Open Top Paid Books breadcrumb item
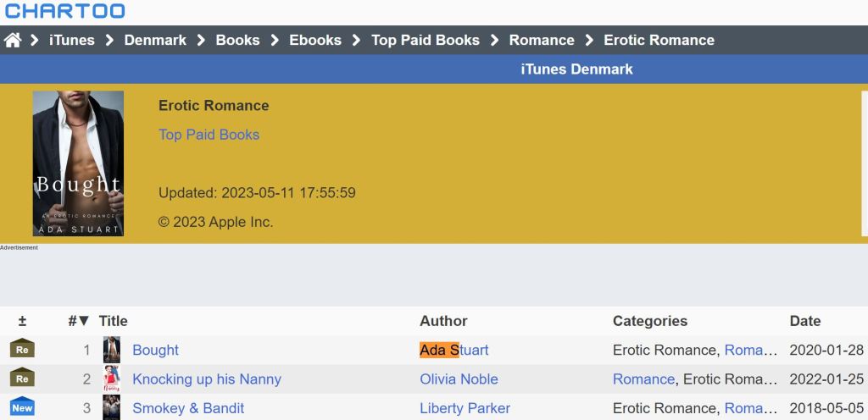The width and height of the screenshot is (868, 420). [426, 40]
